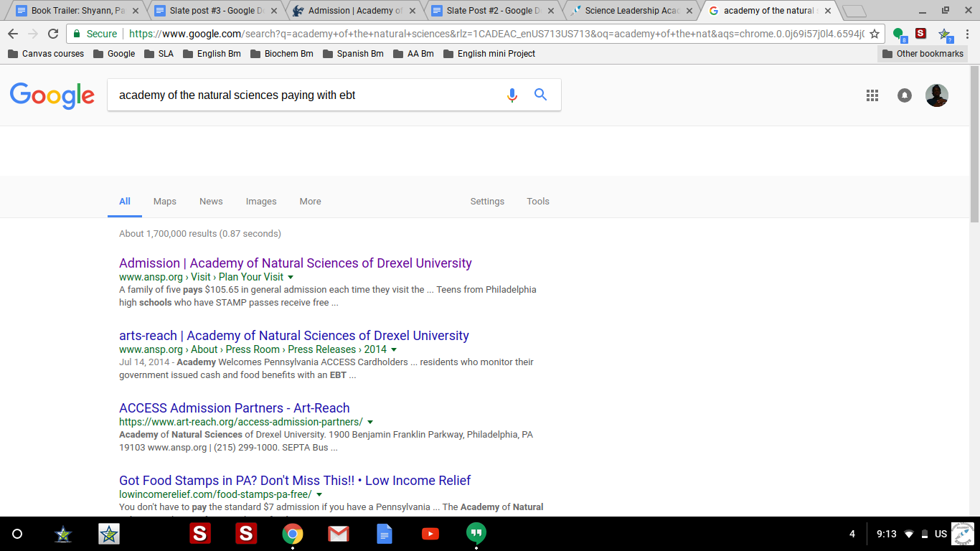Reload the page with refresh icon
This screenshot has width=980, height=551.
tap(53, 34)
